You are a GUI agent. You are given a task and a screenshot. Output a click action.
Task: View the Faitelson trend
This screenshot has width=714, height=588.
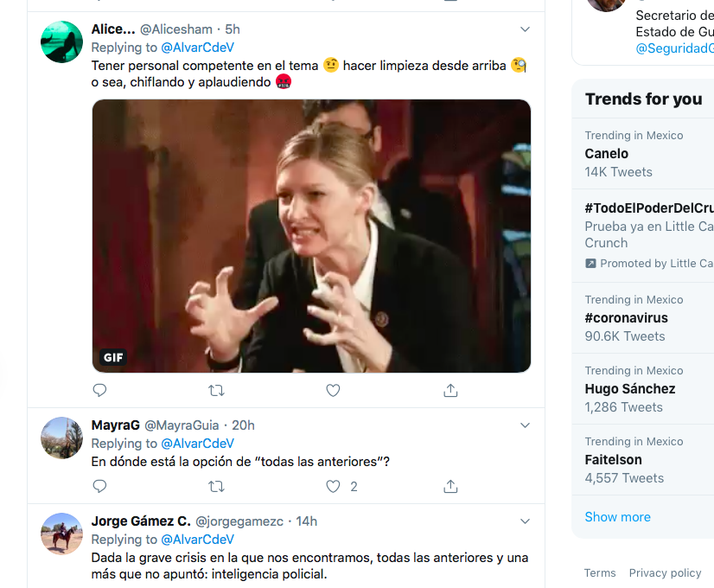click(x=615, y=460)
